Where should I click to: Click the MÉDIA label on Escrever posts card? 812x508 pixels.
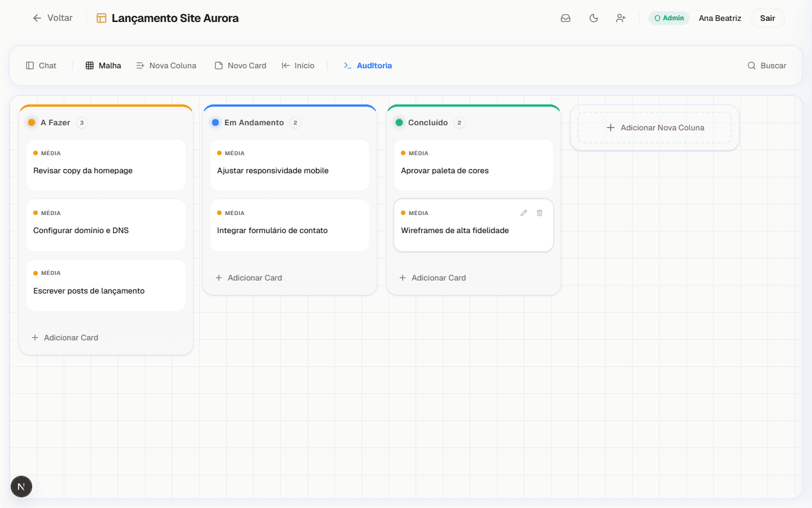(51, 273)
